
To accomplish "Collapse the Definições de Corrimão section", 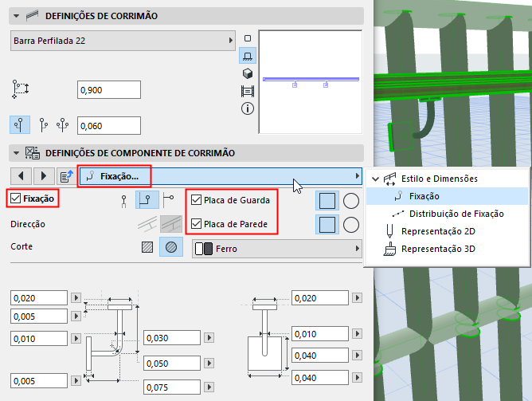I will click(16, 16).
